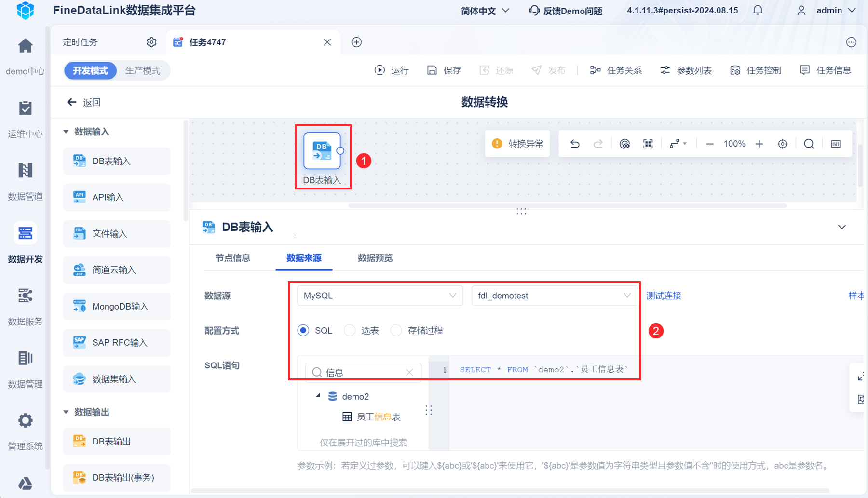Select the 存储过程 radio option
The width and height of the screenshot is (868, 498).
click(x=396, y=330)
